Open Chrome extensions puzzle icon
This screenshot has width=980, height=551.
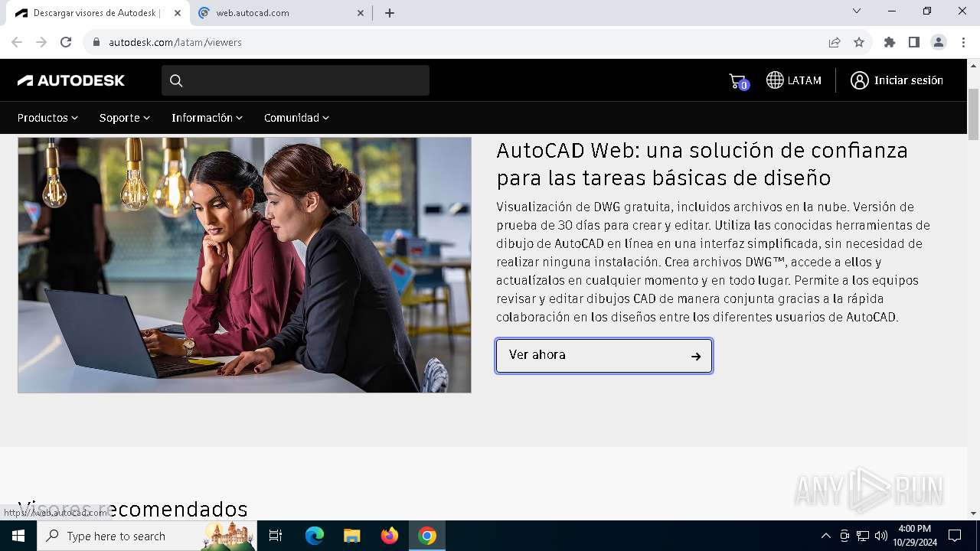pos(890,42)
